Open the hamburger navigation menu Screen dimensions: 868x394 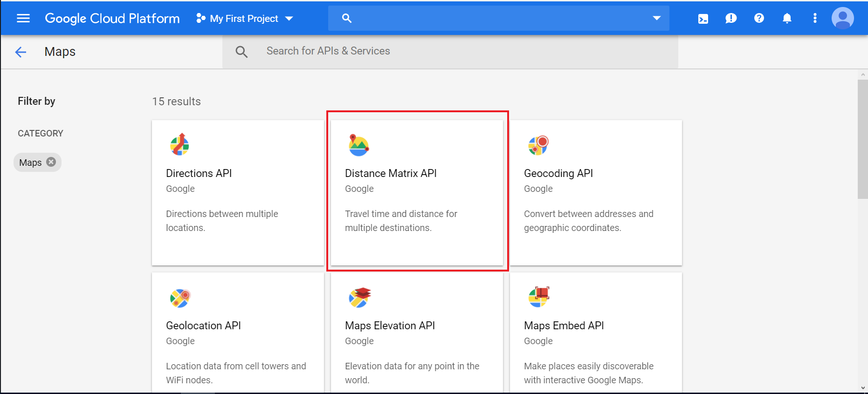coord(23,18)
